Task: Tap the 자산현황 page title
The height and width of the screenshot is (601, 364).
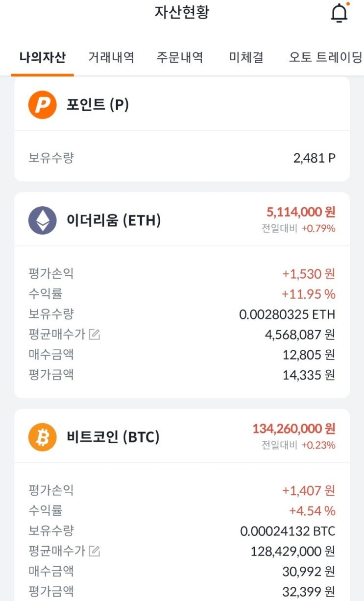Action: 182,12
